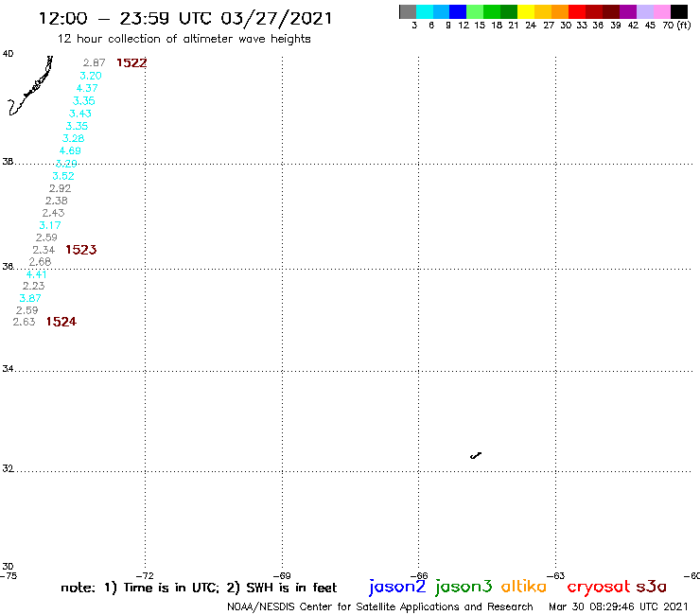Click the 4.41 wave height value
The image size is (700, 615).
(36, 274)
